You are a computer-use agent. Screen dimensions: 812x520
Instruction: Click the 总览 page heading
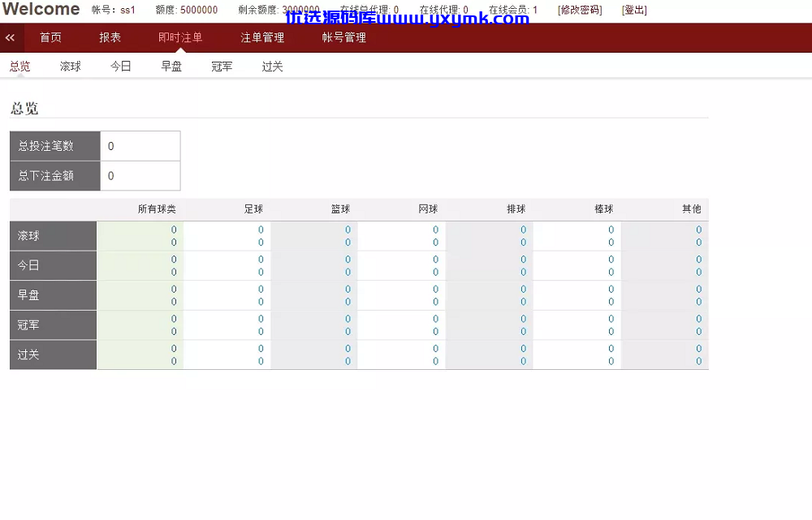(24, 108)
